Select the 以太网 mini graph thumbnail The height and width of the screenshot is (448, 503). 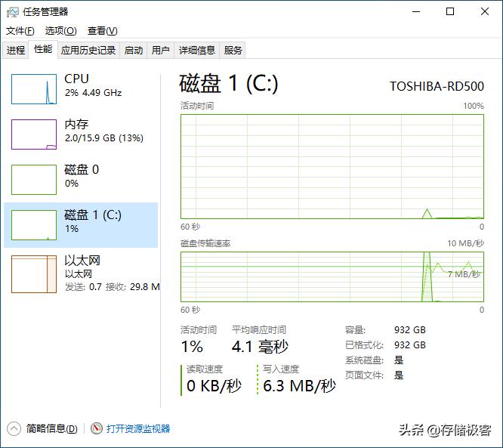pos(34,274)
